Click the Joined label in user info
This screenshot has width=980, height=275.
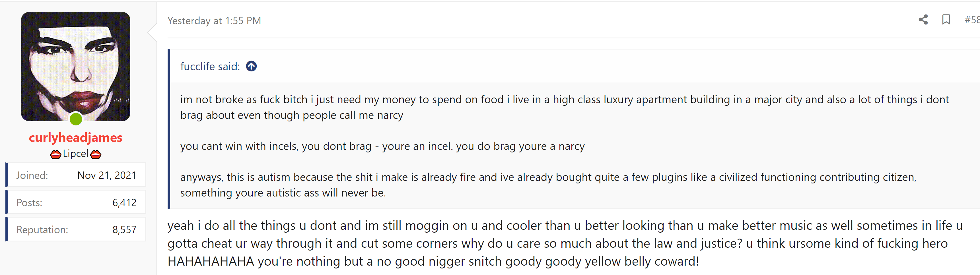[32, 175]
